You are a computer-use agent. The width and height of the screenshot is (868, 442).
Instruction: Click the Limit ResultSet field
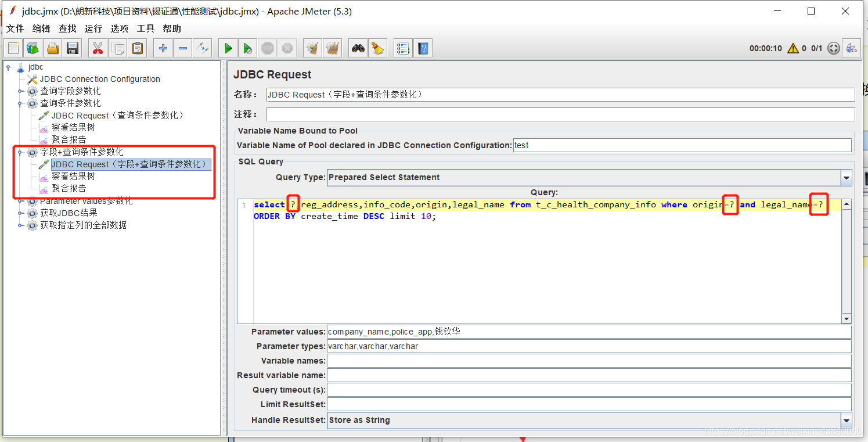tap(589, 404)
